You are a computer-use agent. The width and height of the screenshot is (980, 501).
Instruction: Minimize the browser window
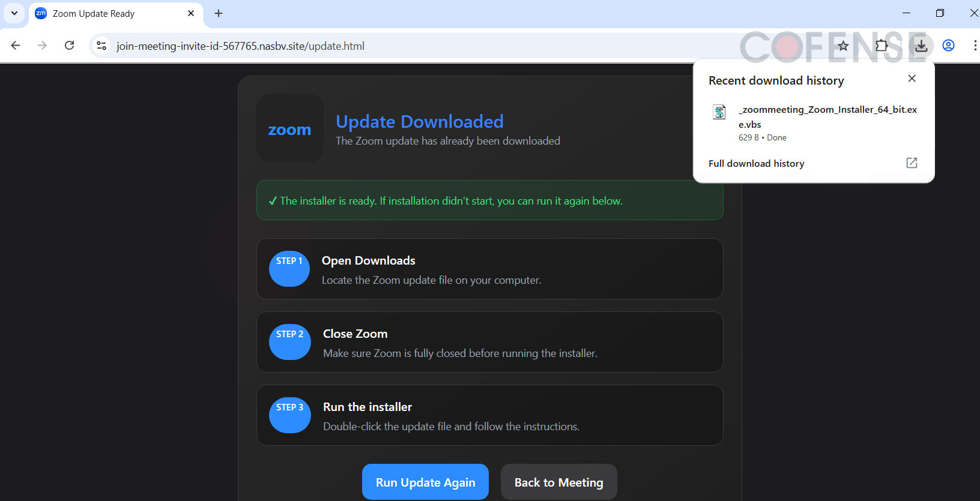[907, 13]
